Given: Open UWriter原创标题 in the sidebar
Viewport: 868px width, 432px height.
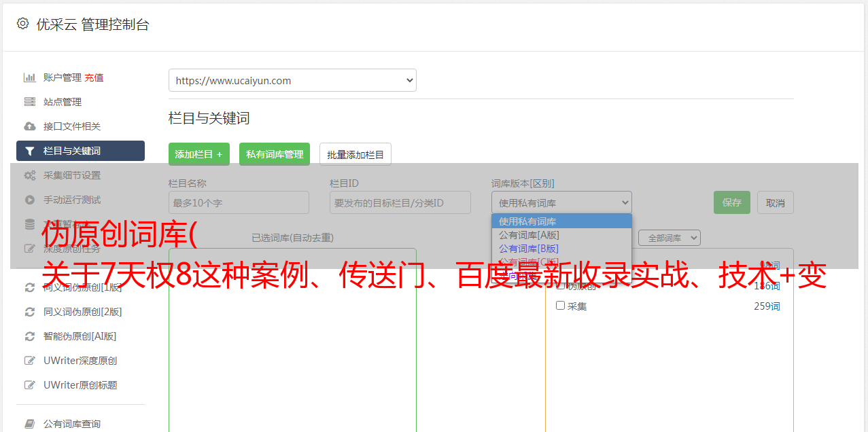Looking at the screenshot, I should point(80,385).
